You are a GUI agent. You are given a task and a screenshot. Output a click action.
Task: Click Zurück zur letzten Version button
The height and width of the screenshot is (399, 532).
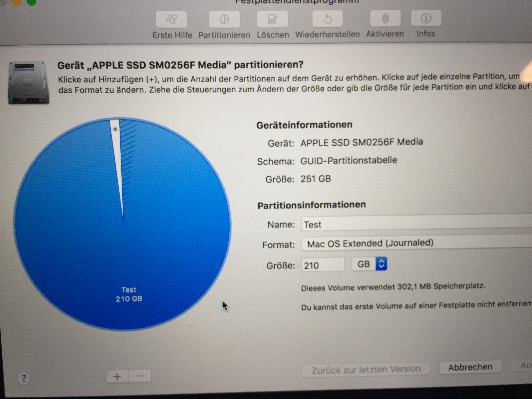point(366,369)
